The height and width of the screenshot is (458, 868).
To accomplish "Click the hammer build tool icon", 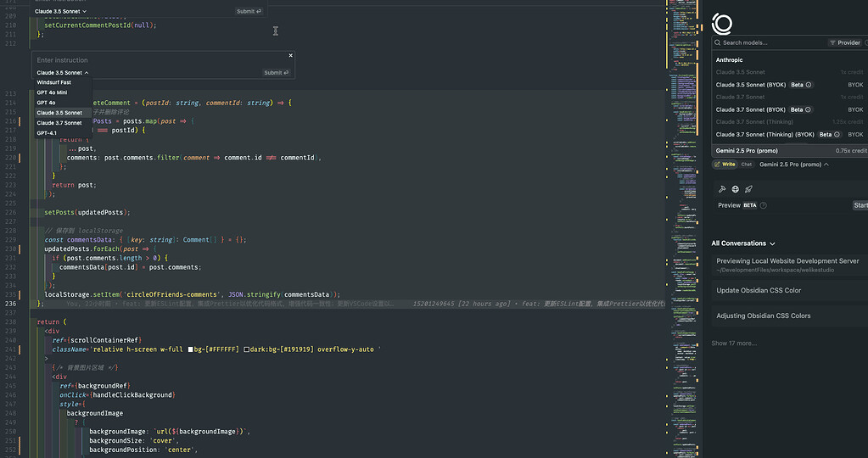I will (x=722, y=189).
